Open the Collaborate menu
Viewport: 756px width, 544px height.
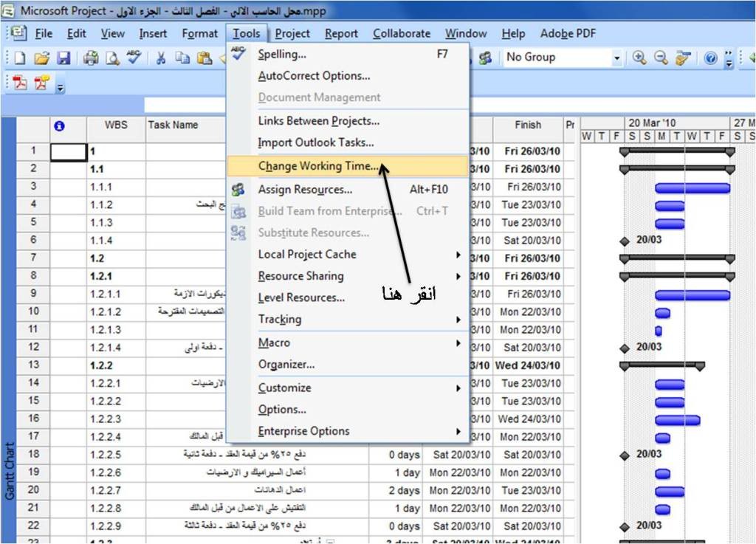(401, 33)
